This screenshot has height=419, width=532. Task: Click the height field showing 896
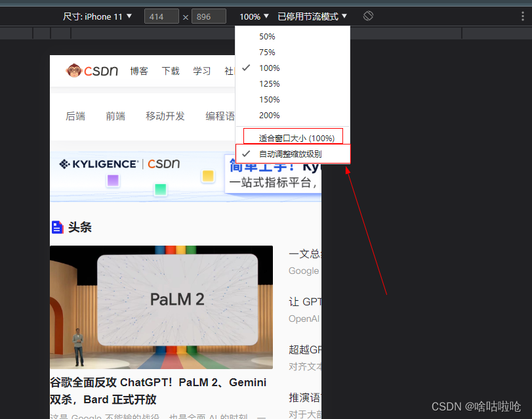(209, 16)
